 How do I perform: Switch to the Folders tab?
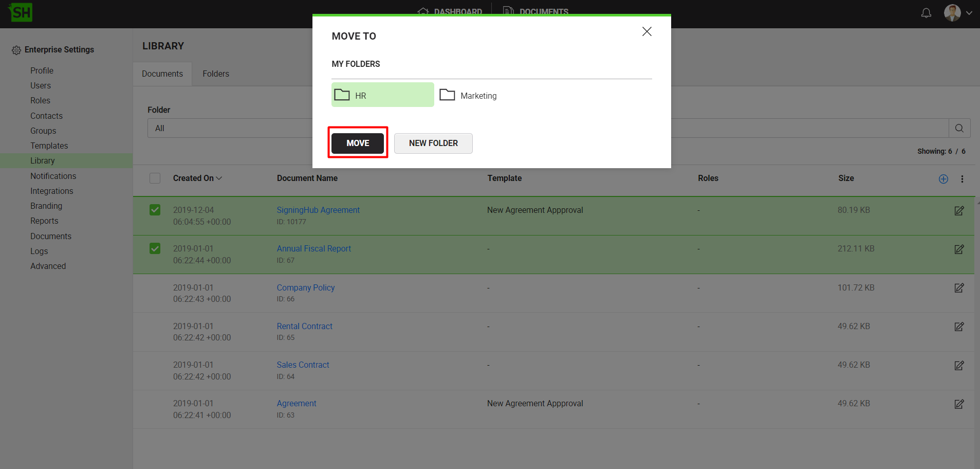pyautogui.click(x=216, y=74)
